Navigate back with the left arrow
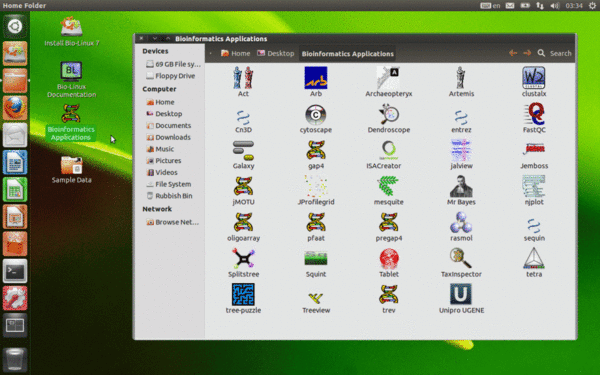The height and width of the screenshot is (375, 600). coord(513,53)
